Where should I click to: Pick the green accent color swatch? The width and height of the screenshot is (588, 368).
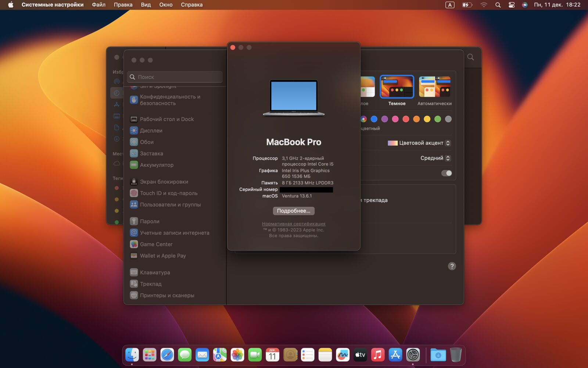[437, 119]
